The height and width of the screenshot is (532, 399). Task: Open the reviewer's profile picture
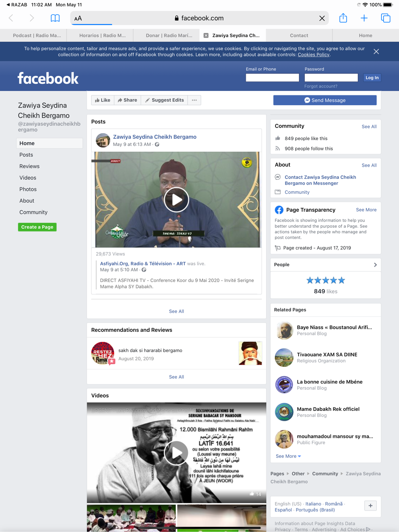[x=103, y=353]
